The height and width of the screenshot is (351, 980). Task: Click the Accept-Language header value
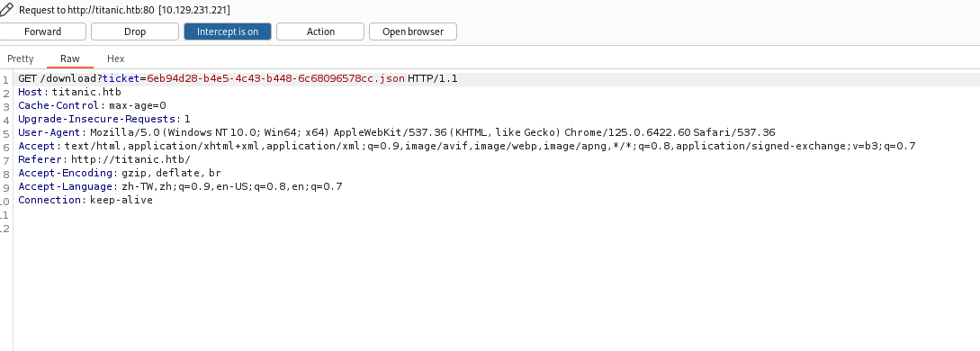[x=230, y=186]
